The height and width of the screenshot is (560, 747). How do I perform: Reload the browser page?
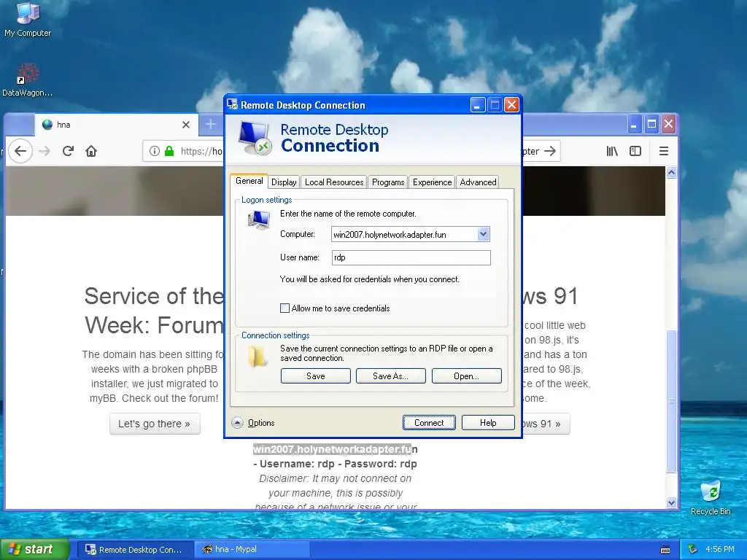point(68,151)
